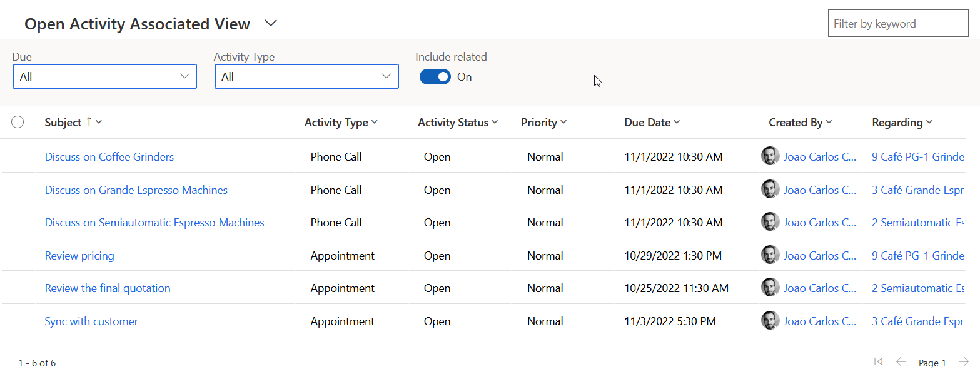Click the next page arrow
The image size is (980, 374).
(964, 361)
